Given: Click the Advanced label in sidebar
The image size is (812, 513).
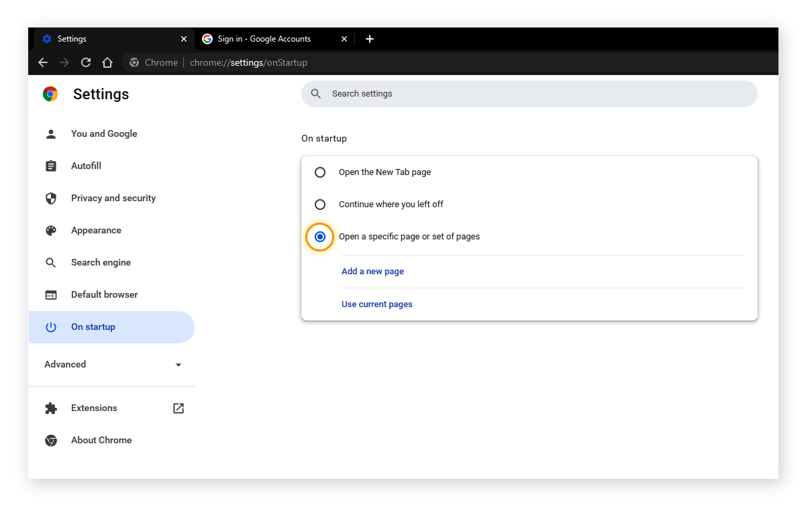Looking at the screenshot, I should (x=65, y=364).
